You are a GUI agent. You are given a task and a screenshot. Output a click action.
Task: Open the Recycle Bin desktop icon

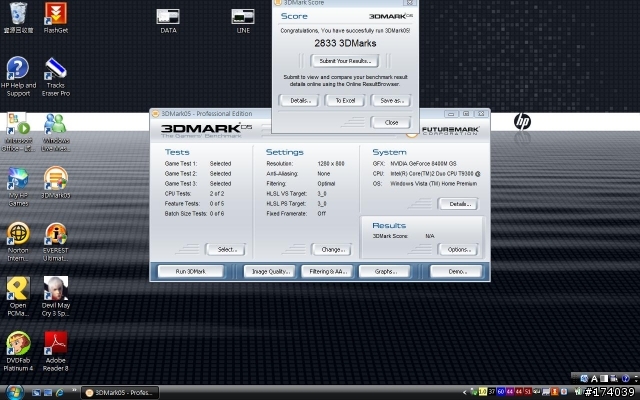point(18,18)
